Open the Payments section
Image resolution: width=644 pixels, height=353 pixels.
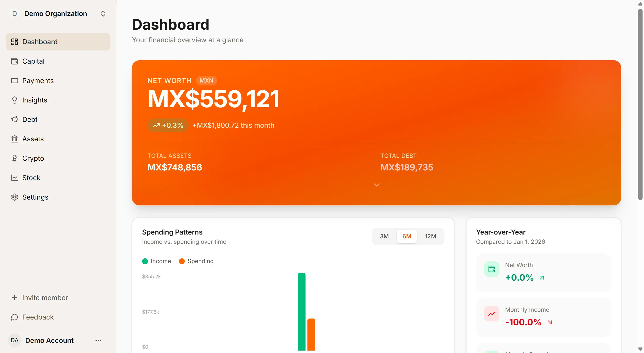pyautogui.click(x=58, y=81)
